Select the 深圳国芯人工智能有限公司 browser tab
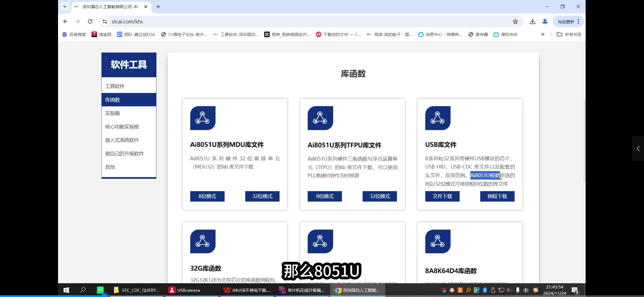 111,6
